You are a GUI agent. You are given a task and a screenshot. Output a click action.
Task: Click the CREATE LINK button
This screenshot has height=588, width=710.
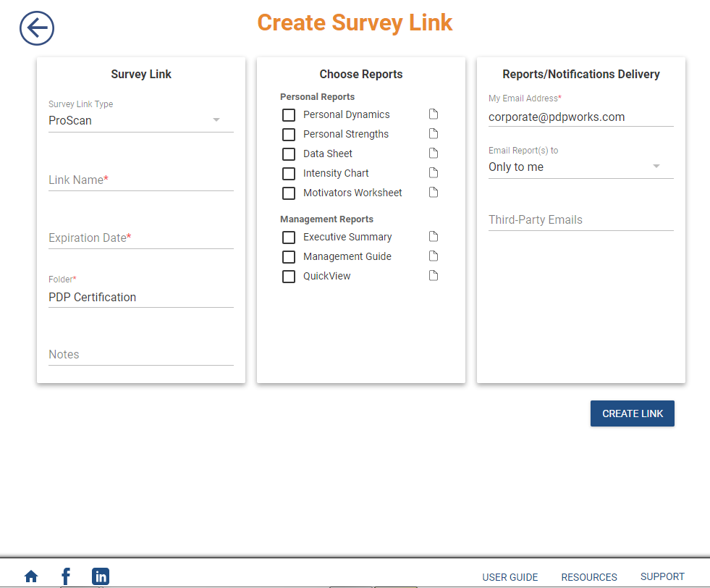(x=632, y=413)
